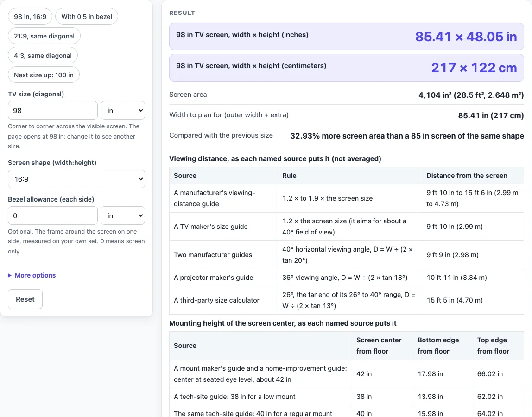Pick the "Next size up: 100 in" preset
This screenshot has height=417, width=532.
(x=44, y=75)
